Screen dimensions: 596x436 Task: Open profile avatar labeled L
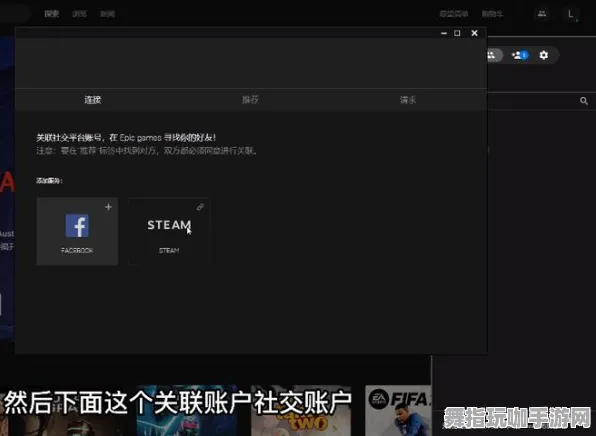point(571,14)
